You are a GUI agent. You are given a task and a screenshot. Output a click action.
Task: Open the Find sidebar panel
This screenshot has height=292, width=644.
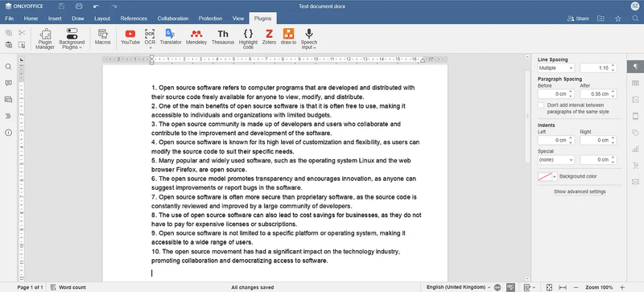point(8,67)
